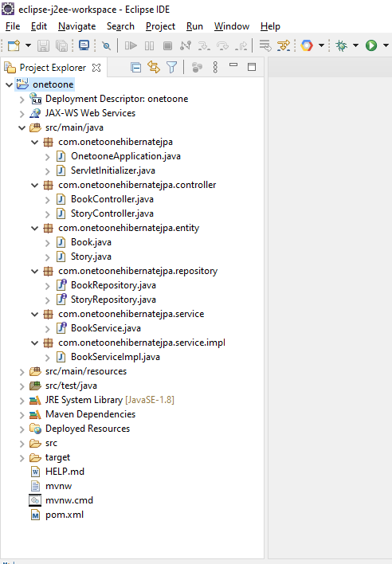Expand the Maven Dependencies node
This screenshot has height=564, width=392.
point(22,415)
